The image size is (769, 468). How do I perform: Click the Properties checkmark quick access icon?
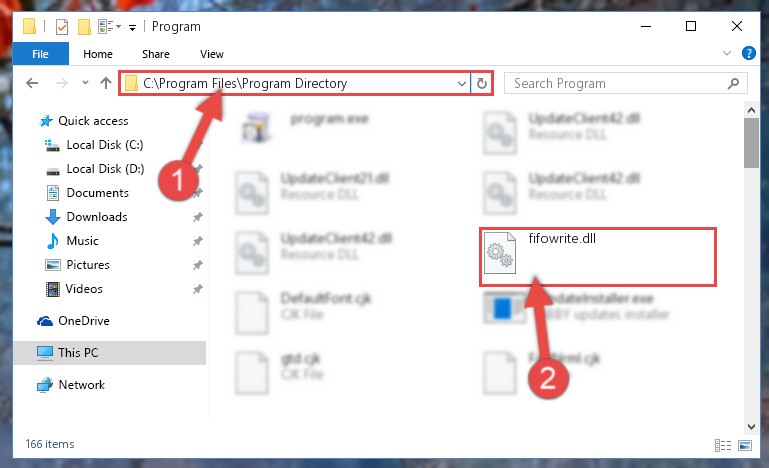pyautogui.click(x=62, y=26)
